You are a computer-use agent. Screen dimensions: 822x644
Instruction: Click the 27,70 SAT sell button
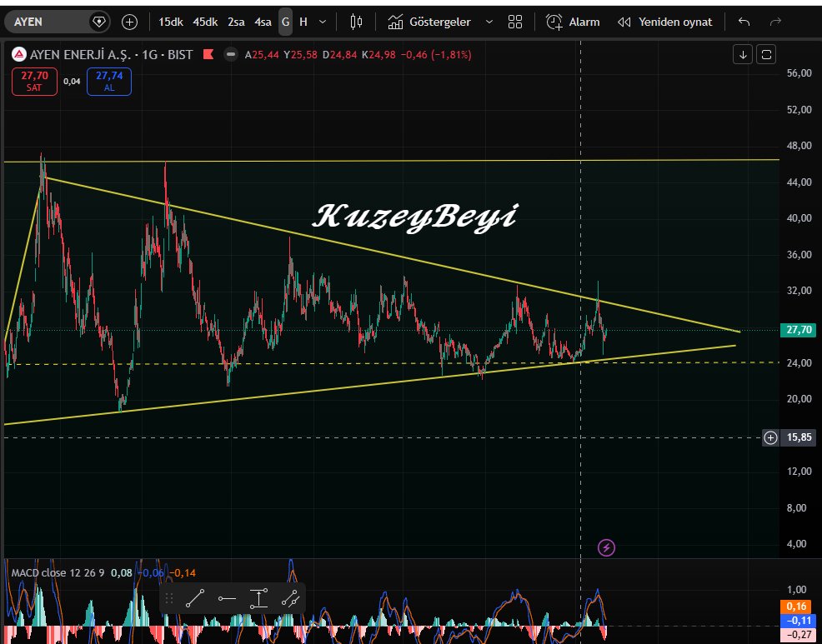33,81
